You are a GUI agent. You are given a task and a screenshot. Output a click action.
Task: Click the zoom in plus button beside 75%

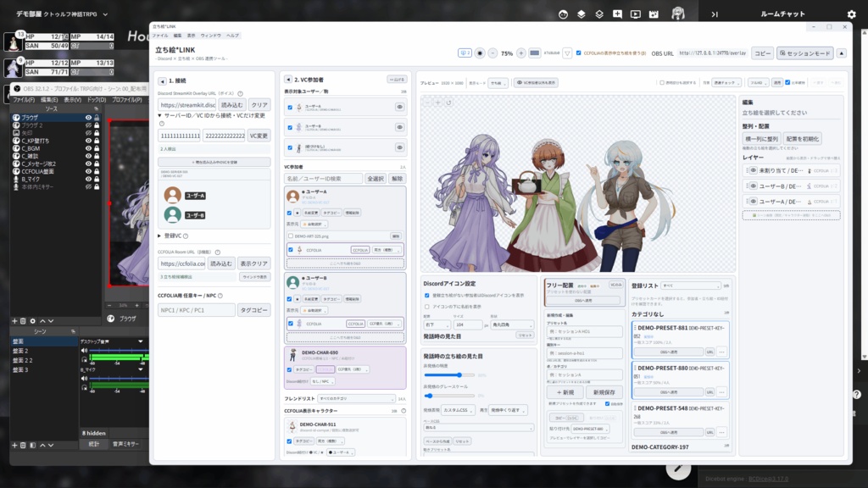click(x=521, y=53)
